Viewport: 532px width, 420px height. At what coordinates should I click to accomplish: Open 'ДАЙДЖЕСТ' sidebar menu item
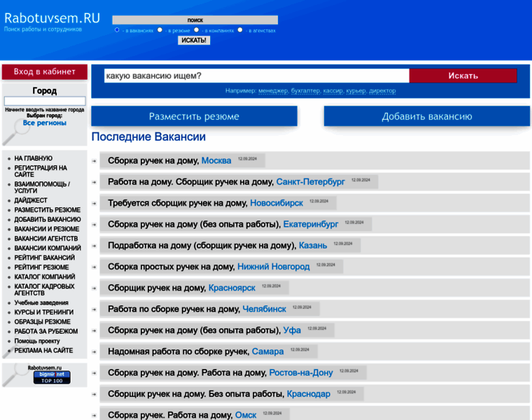tap(31, 200)
